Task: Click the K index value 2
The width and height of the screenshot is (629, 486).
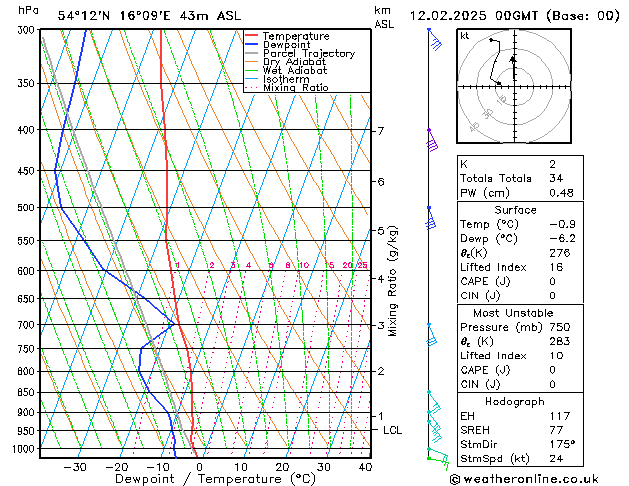Action: click(x=552, y=164)
